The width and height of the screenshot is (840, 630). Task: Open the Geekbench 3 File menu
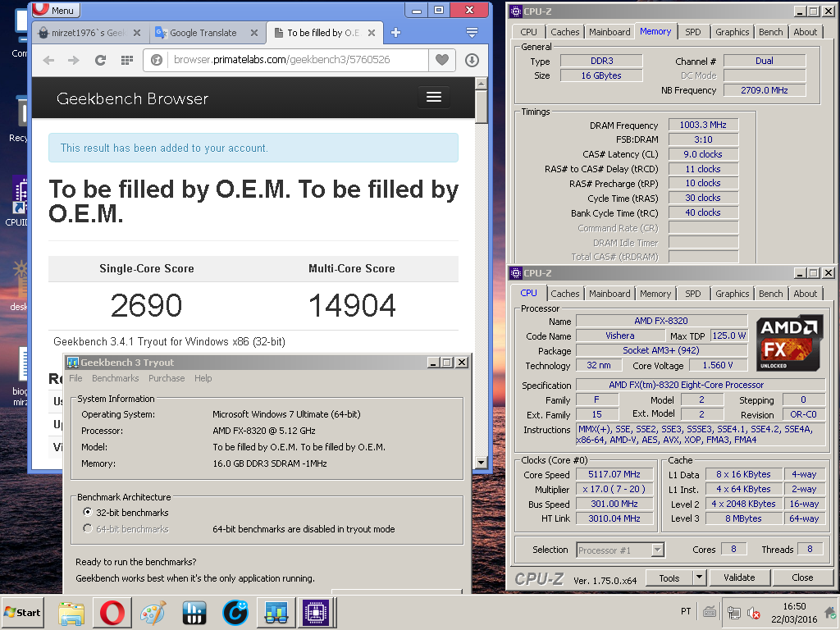coord(75,378)
